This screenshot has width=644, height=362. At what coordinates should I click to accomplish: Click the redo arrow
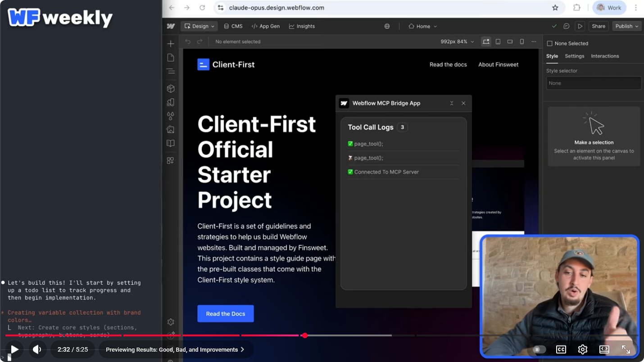coord(200,41)
